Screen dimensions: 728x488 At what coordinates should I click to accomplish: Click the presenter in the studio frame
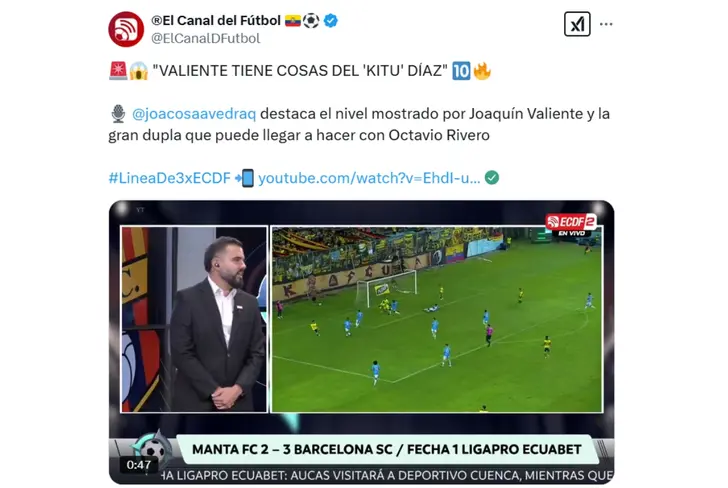(216, 324)
